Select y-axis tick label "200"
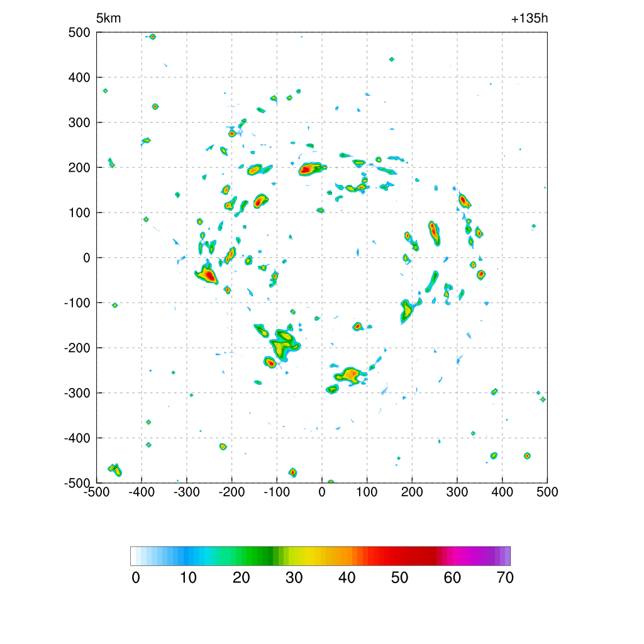 pyautogui.click(x=79, y=167)
